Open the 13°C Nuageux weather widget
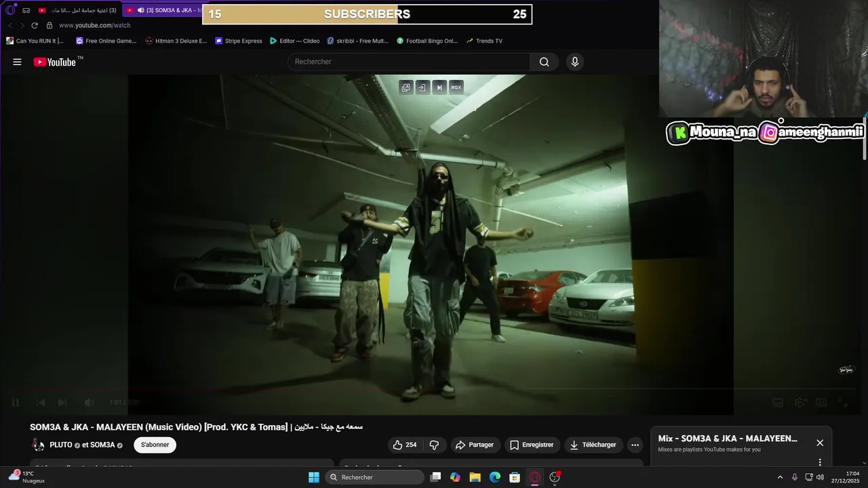This screenshot has height=488, width=868. click(27, 477)
